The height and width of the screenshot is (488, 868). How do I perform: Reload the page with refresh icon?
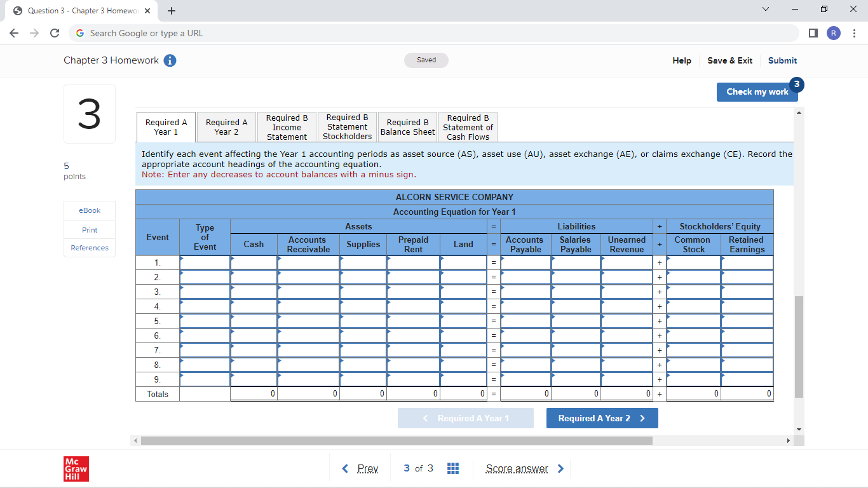point(55,33)
